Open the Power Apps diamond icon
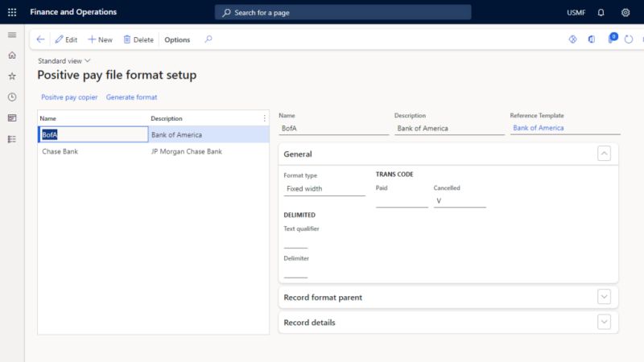Screen dimensions: 644x362 click(x=572, y=39)
